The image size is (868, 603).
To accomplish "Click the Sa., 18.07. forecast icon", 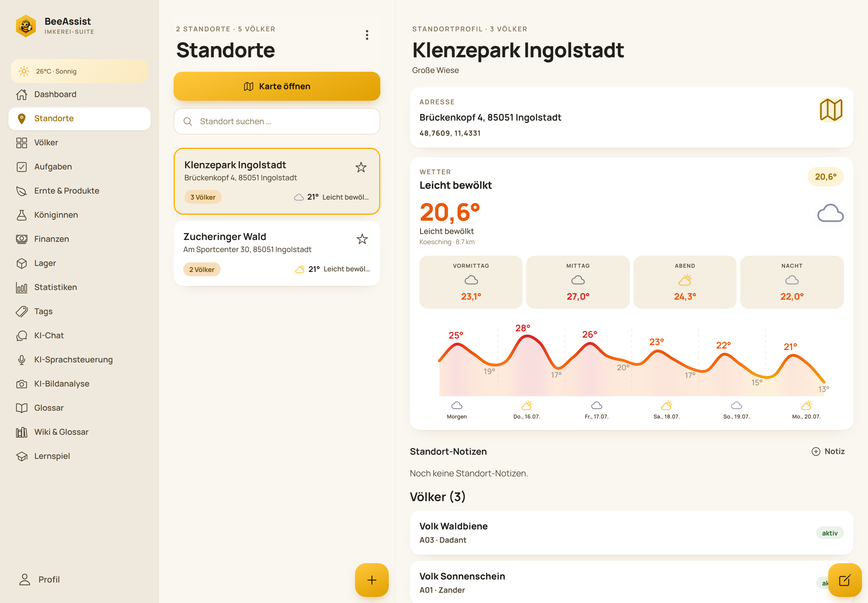I will [x=667, y=406].
